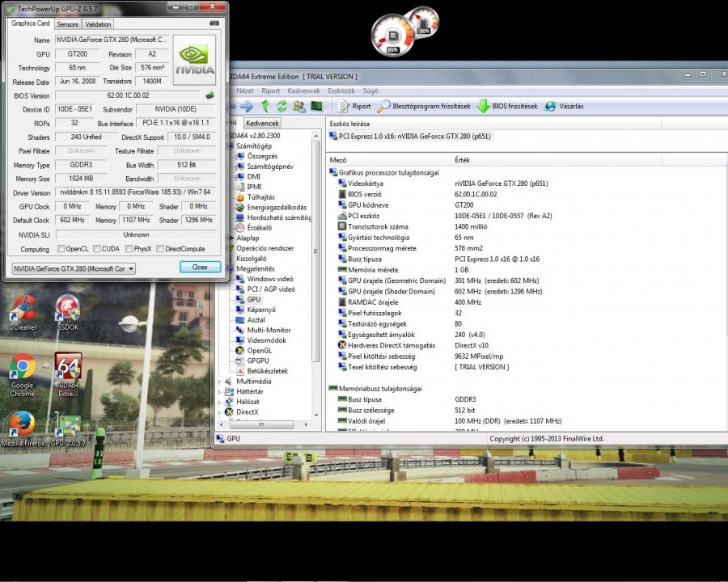The width and height of the screenshot is (728, 582).
Task: Open the Kedvencek menu
Action: pyautogui.click(x=303, y=91)
